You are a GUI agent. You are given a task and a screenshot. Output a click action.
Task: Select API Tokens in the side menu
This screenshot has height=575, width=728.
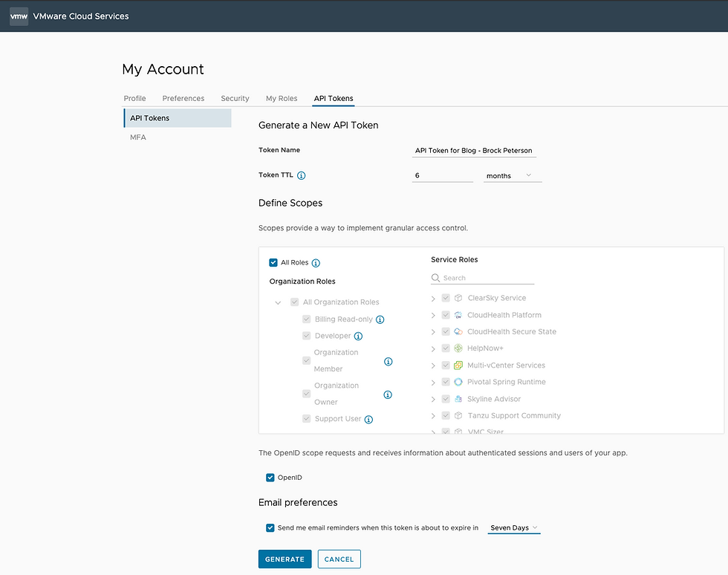[178, 118]
